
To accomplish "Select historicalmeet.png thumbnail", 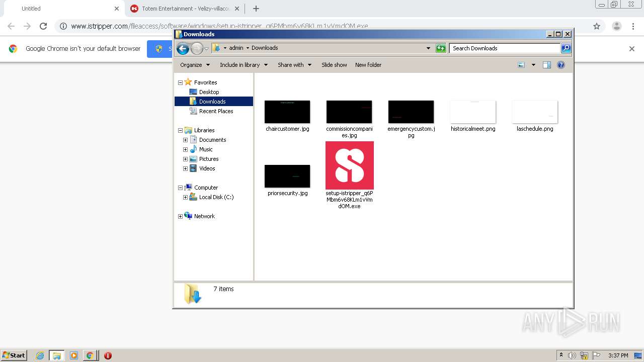I will (473, 112).
